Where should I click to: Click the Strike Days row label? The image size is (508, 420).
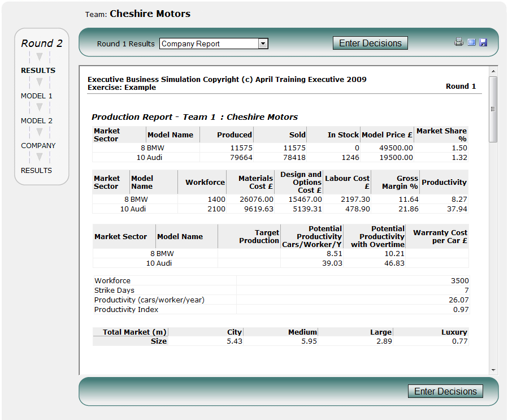point(114,291)
